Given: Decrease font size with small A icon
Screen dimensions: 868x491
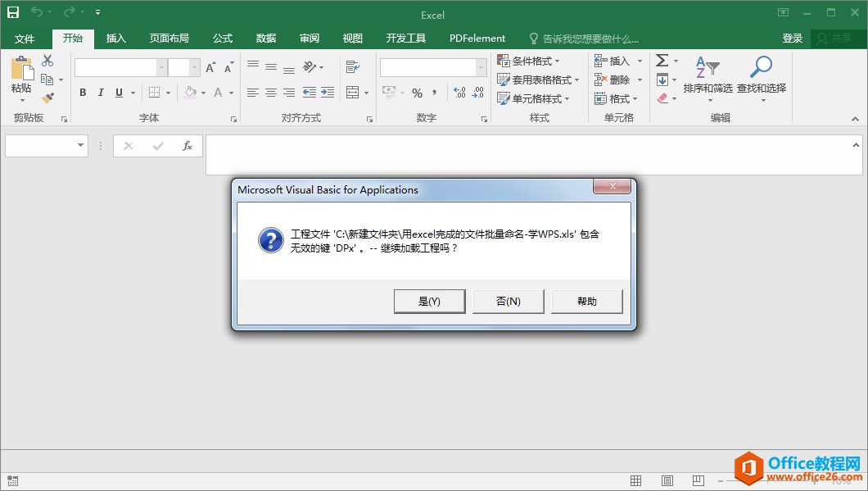Looking at the screenshot, I should click(228, 67).
